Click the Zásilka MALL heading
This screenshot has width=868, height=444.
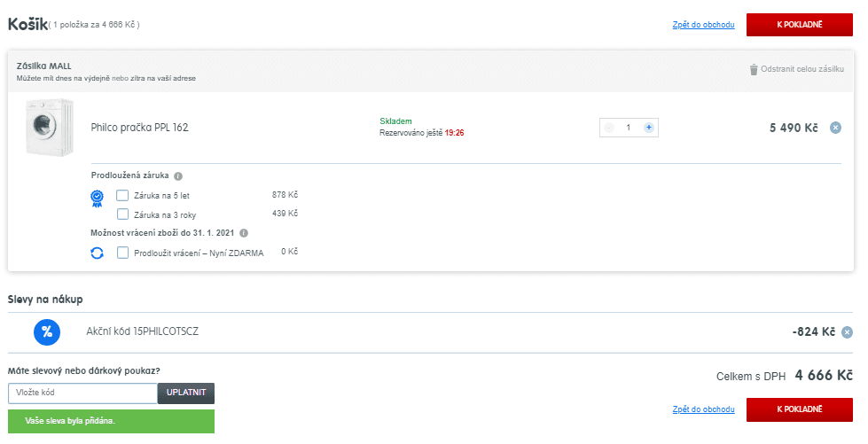click(44, 66)
